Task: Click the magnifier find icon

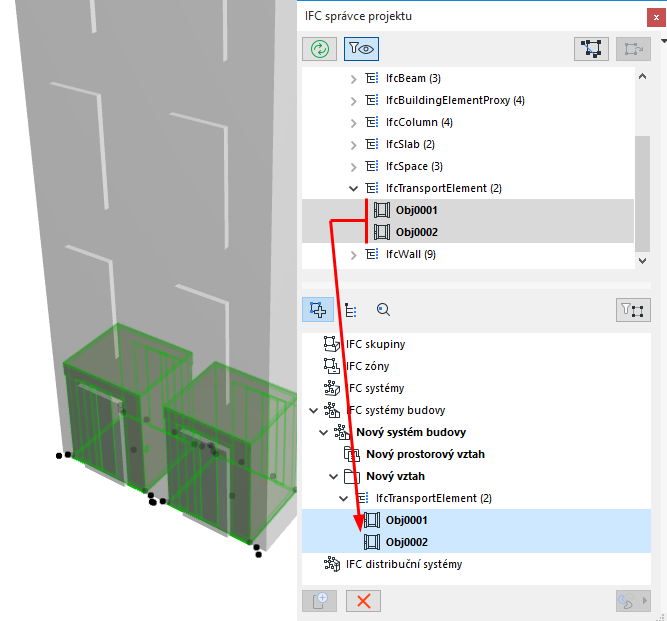Action: 383,310
